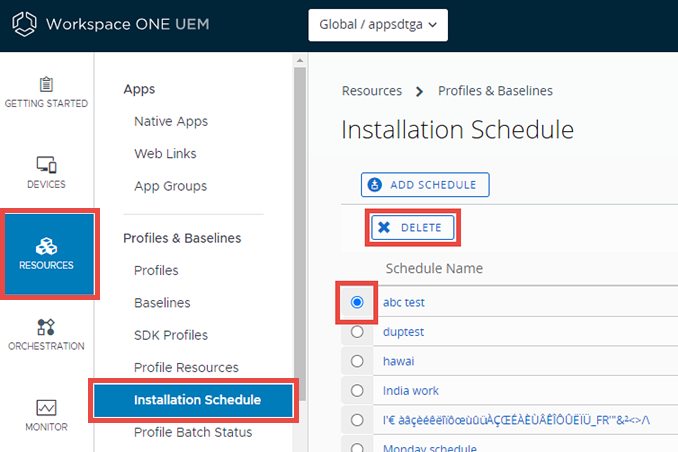Click the secondary menu scrollbar thumb
This screenshot has height=452, width=678.
coord(300,234)
